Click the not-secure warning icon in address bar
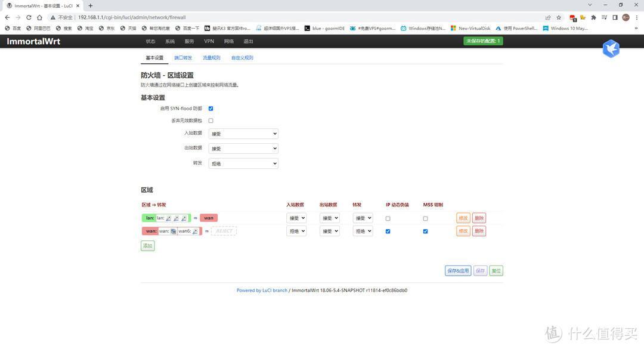 coord(53,17)
